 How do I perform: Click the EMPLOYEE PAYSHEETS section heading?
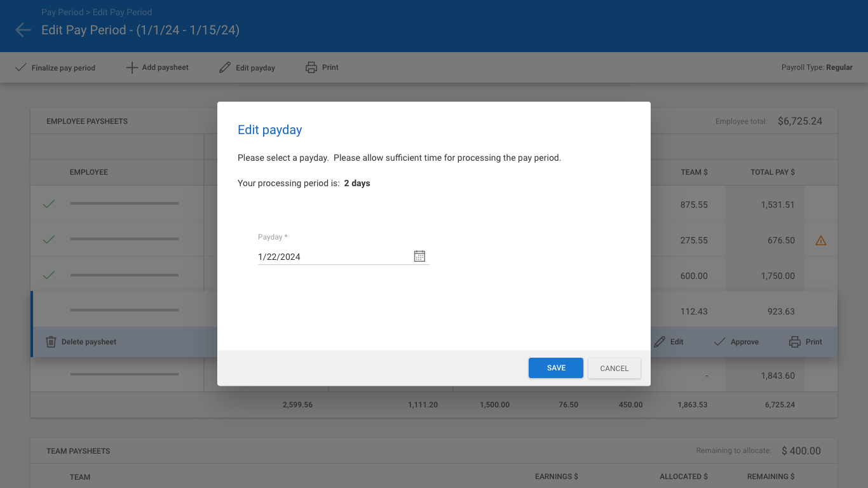87,121
